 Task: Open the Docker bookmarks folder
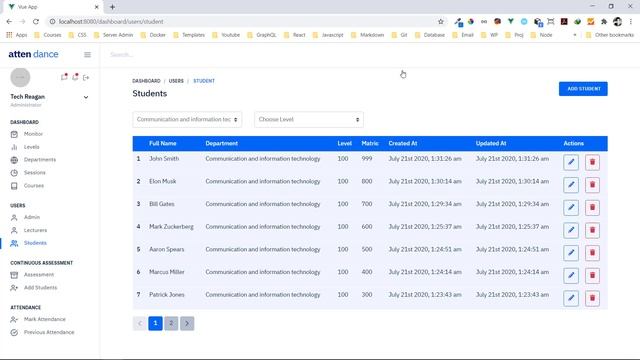153,35
